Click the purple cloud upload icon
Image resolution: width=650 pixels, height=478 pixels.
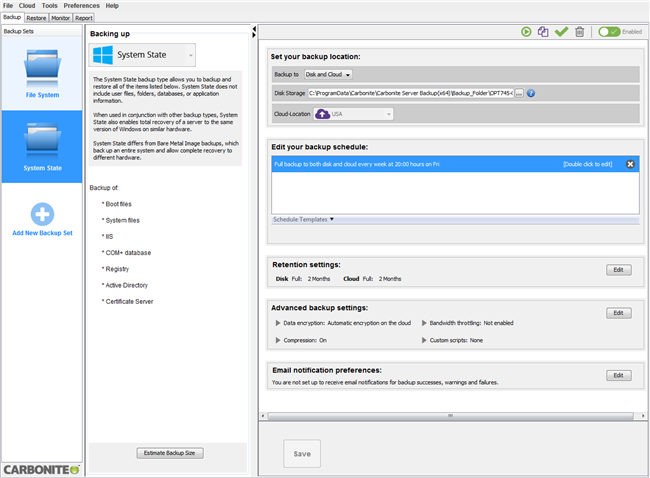pyautogui.click(x=322, y=114)
